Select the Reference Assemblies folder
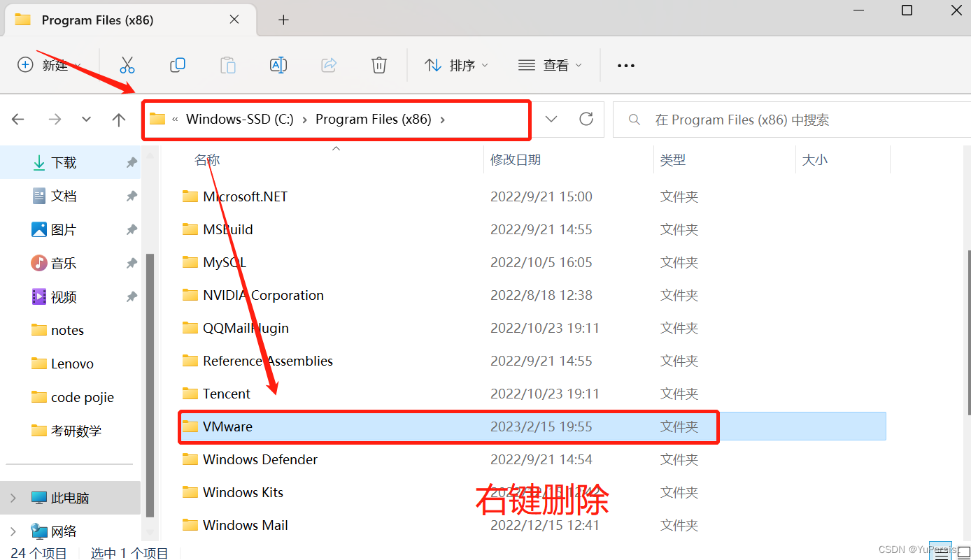The image size is (971, 560). coord(268,361)
